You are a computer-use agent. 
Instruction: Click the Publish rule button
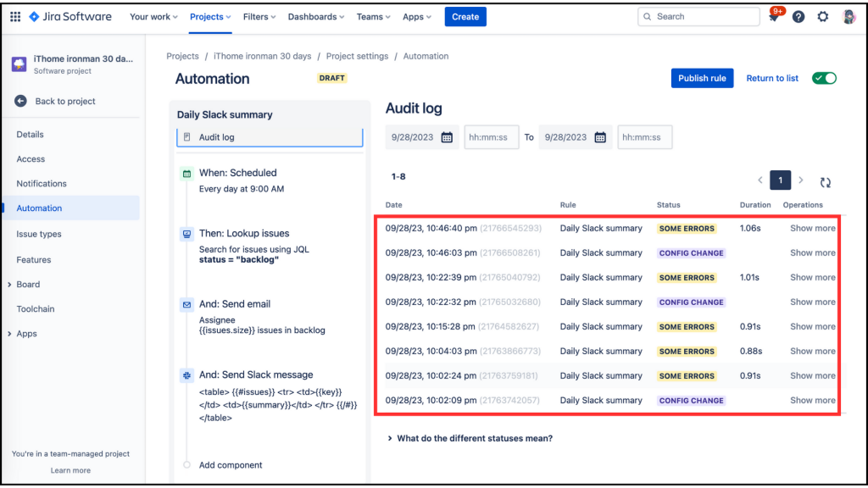coord(702,78)
